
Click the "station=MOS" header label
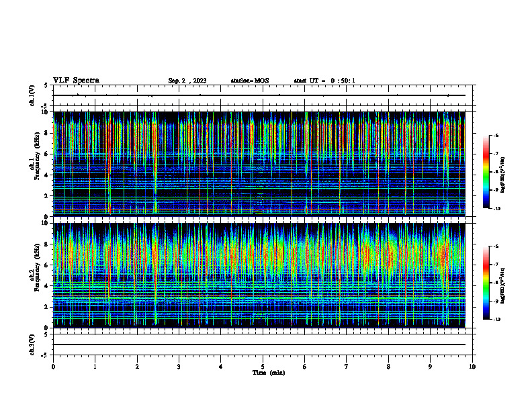click(250, 81)
